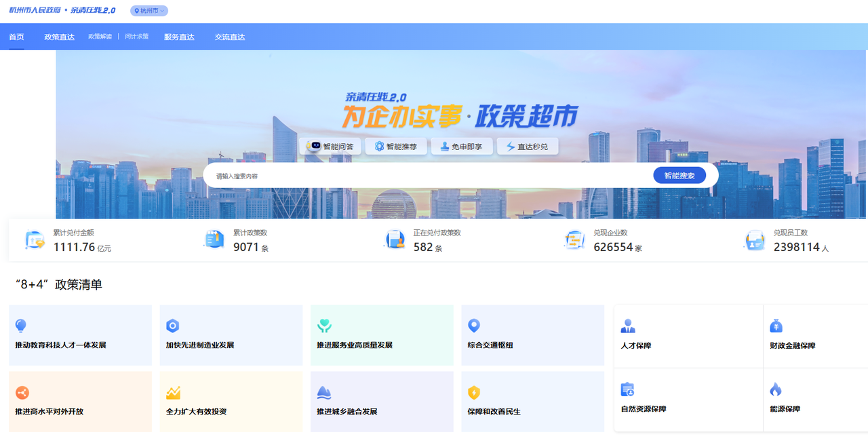The height and width of the screenshot is (441, 868).
Task: Open the 服务直达 menu
Action: (x=179, y=37)
